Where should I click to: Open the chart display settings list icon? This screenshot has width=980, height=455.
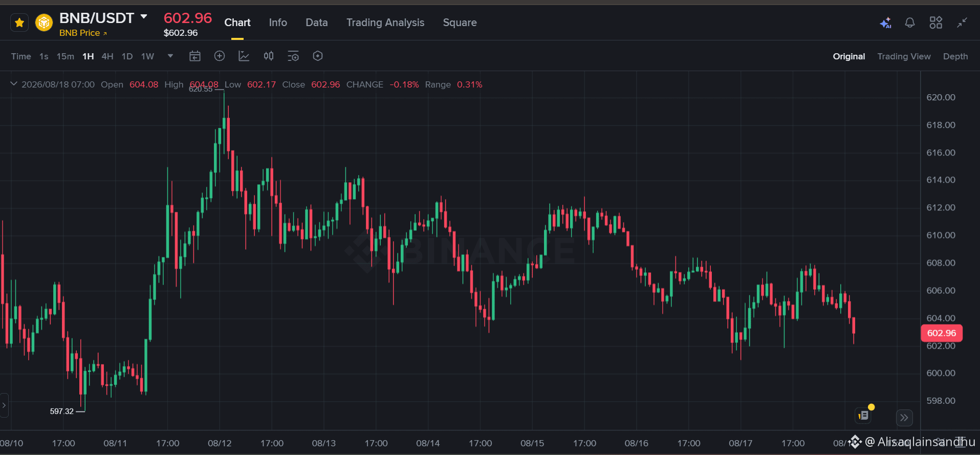point(293,56)
